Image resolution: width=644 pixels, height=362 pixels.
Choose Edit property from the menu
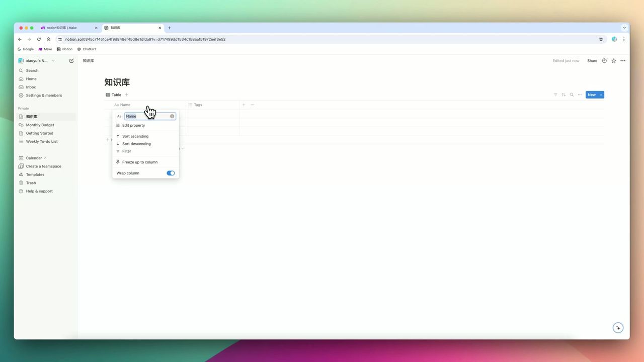(x=133, y=125)
